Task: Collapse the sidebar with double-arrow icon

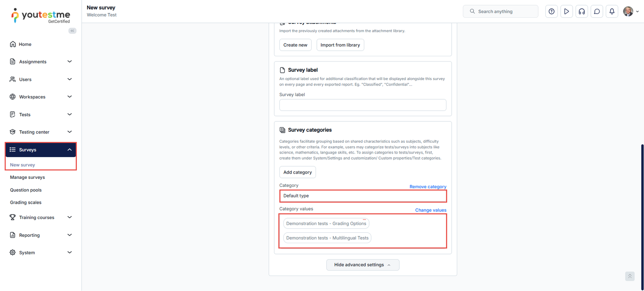Action: click(x=72, y=31)
